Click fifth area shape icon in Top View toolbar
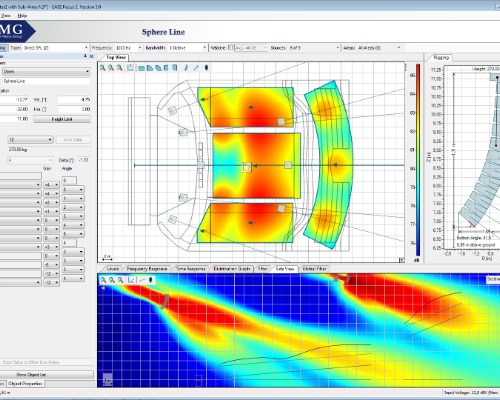Screen dimensions: 500x400 175,68
